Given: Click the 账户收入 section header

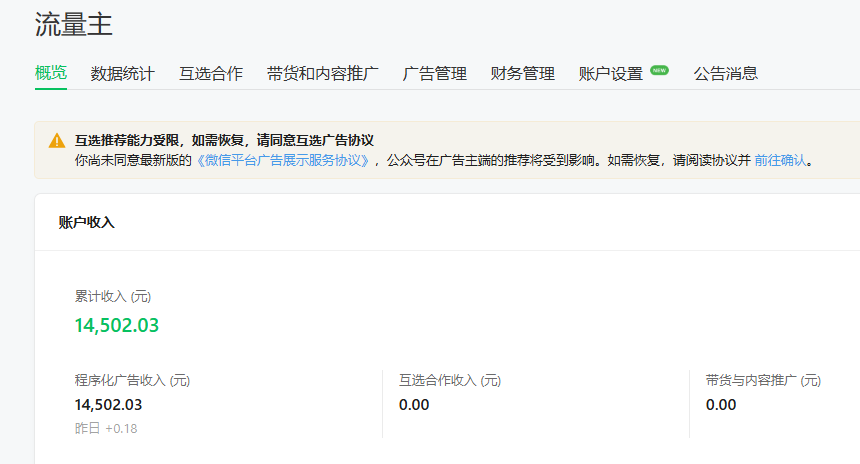Looking at the screenshot, I should click(86, 222).
